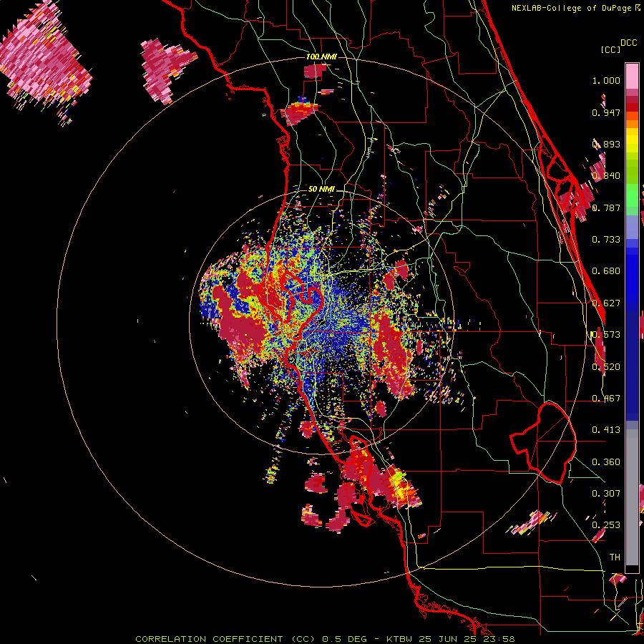Click the TH threshold label

pos(615,557)
